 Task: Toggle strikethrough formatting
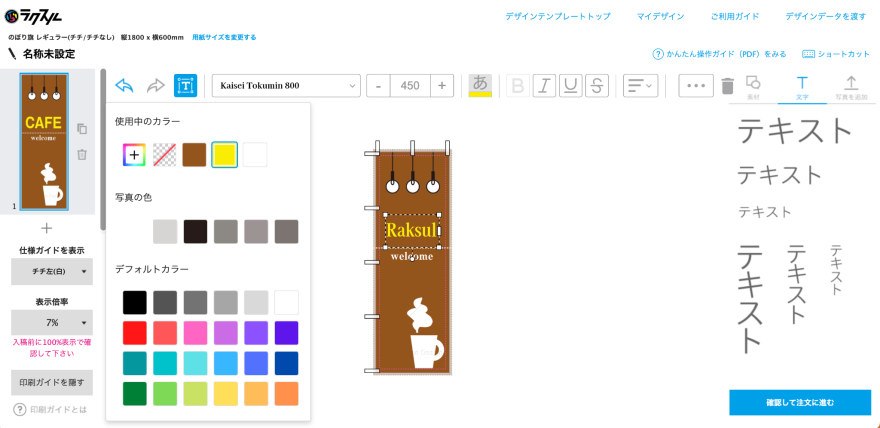[597, 86]
